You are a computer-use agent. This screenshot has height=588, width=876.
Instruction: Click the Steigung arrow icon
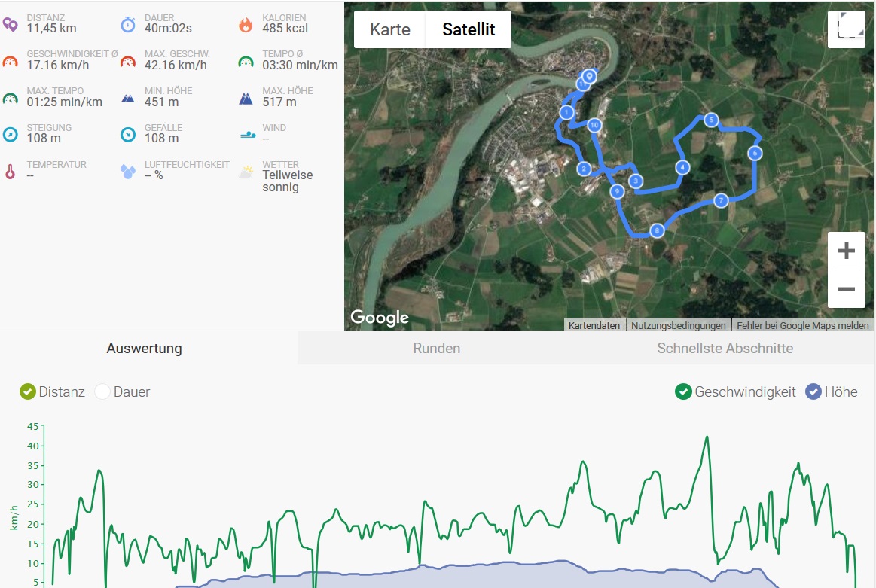[10, 135]
